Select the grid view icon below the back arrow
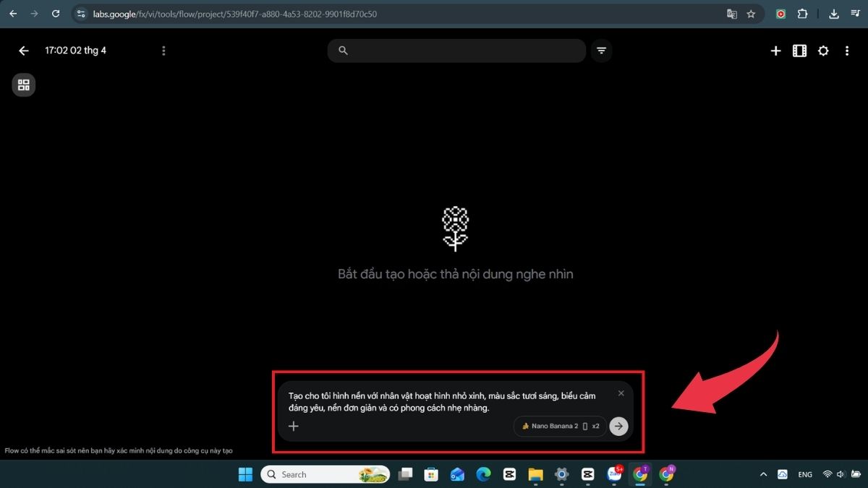 tap(23, 85)
